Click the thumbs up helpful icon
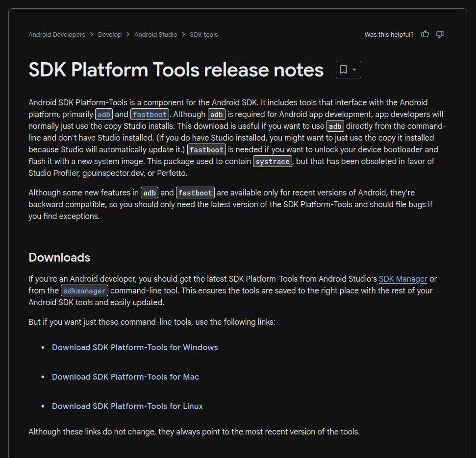The width and height of the screenshot is (476, 458). [x=425, y=34]
